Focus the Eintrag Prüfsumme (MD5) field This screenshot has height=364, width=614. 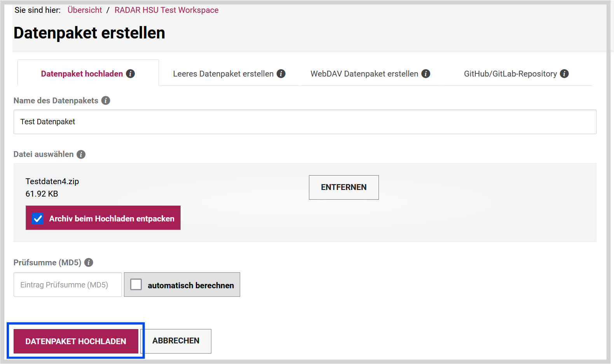(68, 284)
